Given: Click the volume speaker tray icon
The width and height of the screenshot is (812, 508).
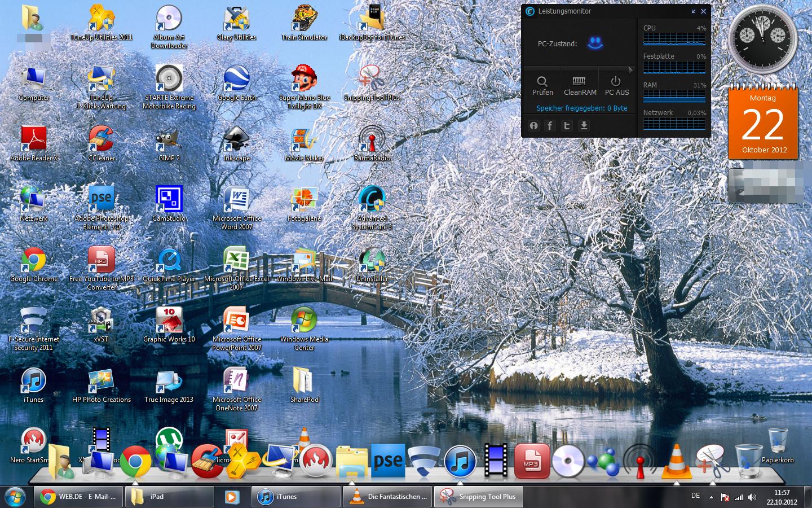Looking at the screenshot, I should [752, 497].
